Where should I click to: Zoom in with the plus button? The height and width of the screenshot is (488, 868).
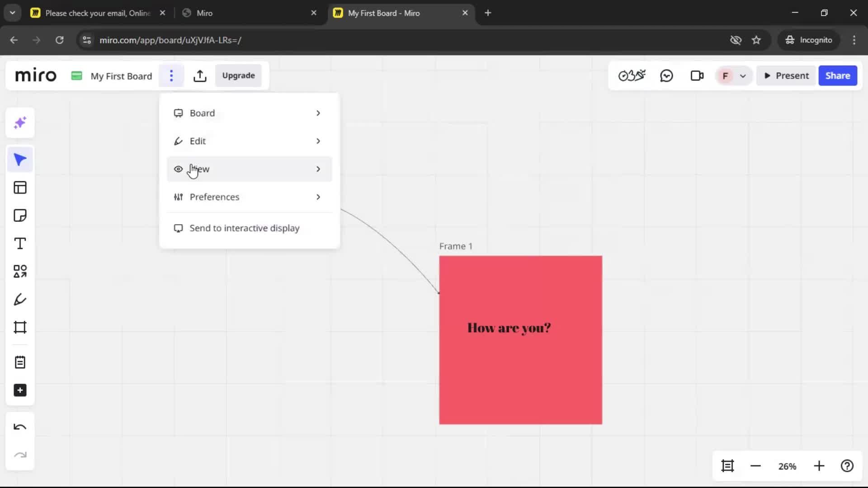click(819, 466)
